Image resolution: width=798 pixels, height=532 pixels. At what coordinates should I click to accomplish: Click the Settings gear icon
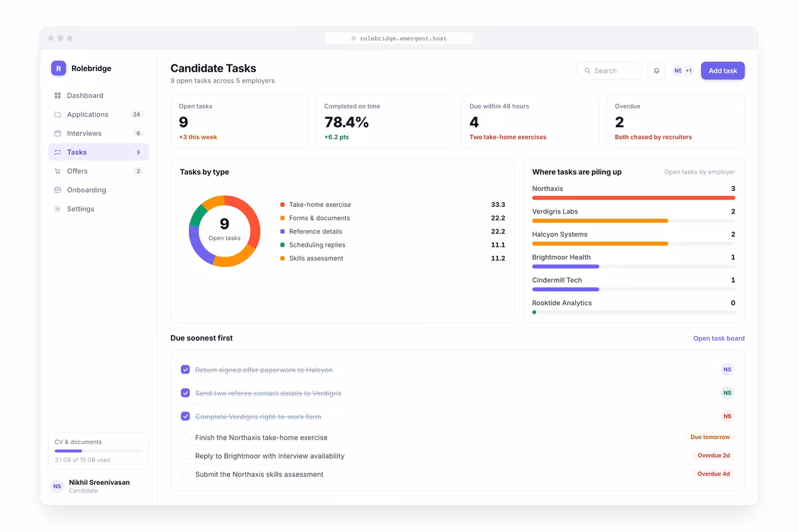[x=58, y=209]
